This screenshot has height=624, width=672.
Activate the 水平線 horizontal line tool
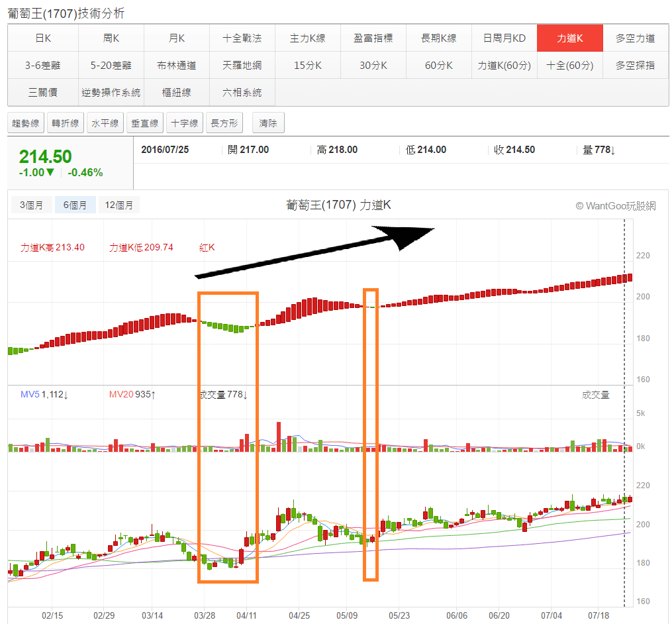[105, 123]
